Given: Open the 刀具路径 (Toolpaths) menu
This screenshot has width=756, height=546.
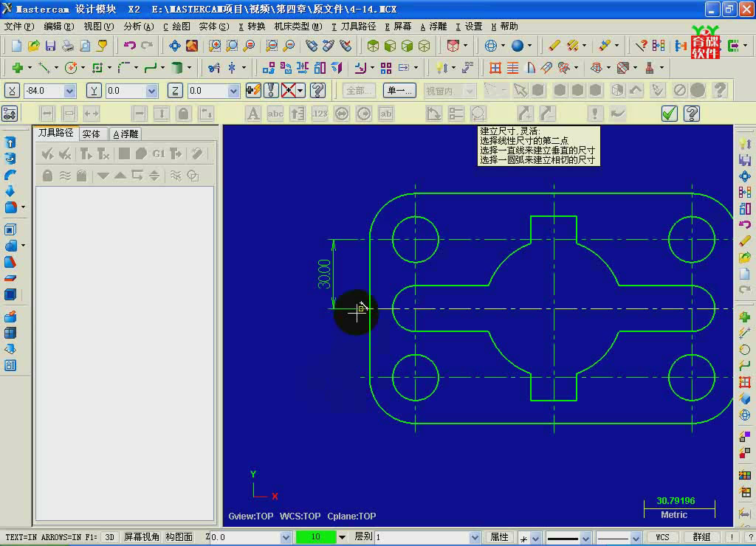Looking at the screenshot, I should [x=354, y=27].
